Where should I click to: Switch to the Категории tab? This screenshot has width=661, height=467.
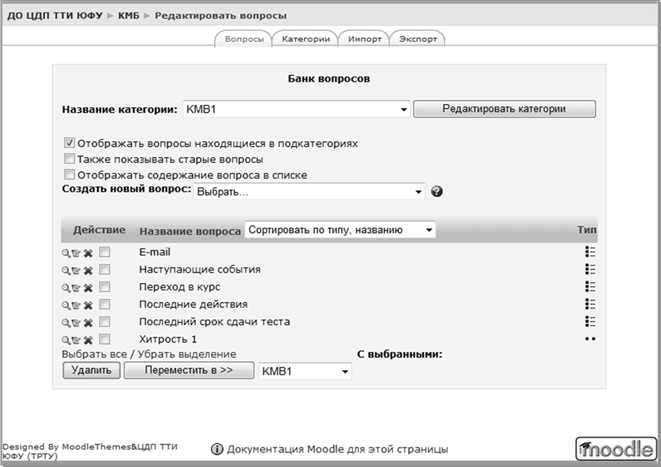305,39
